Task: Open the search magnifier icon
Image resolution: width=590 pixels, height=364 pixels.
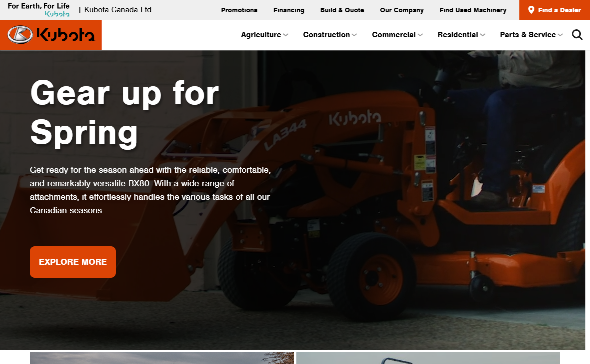Action: click(x=577, y=35)
